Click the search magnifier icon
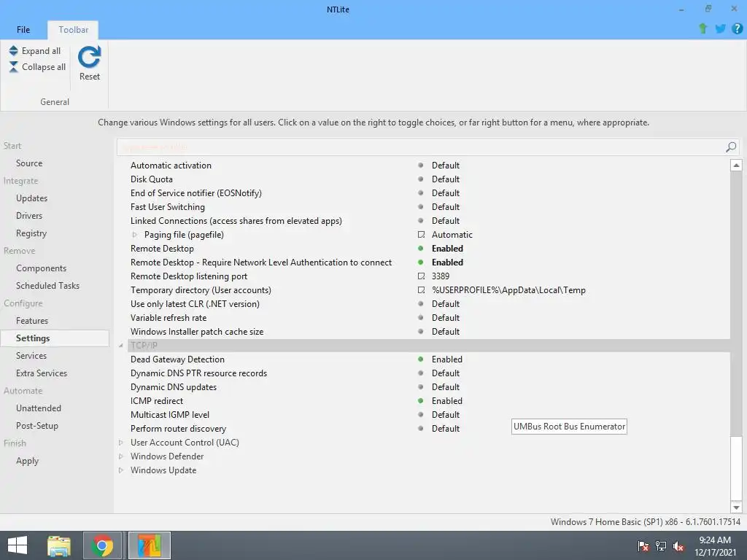Viewport: 747px width, 560px height. 731,147
